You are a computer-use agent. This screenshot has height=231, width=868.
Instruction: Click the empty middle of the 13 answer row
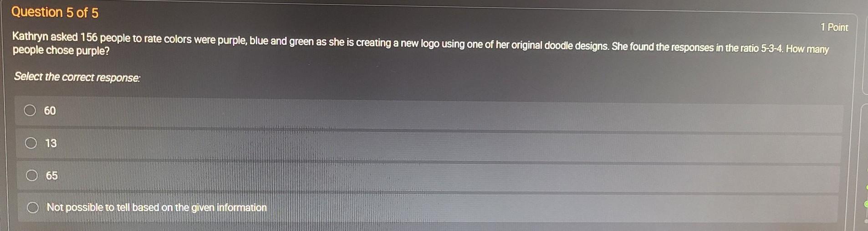click(x=429, y=147)
